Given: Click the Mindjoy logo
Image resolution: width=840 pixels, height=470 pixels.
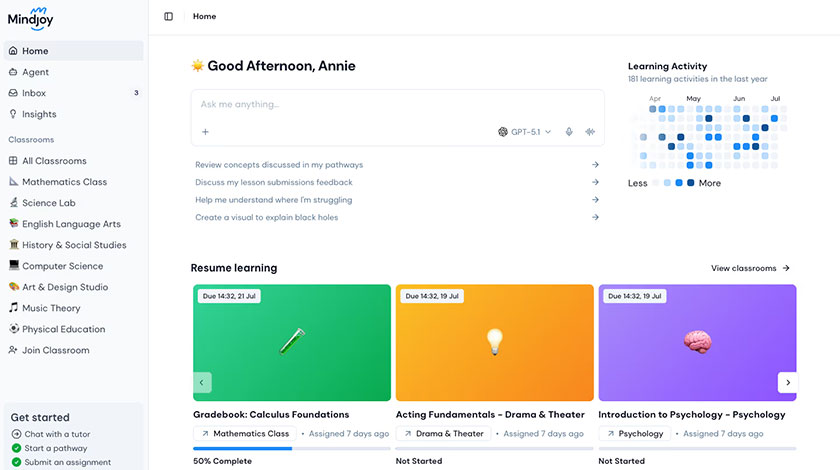Looking at the screenshot, I should (31, 19).
